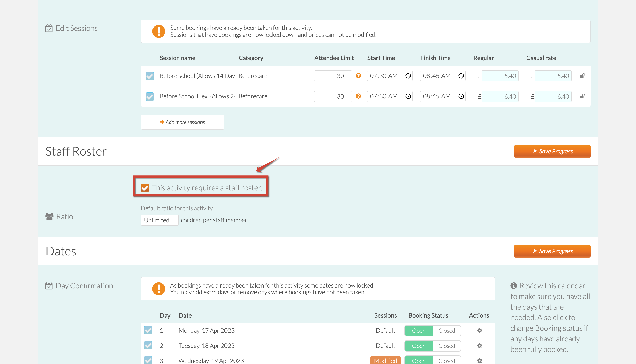Click the Day Confirmation calendar icon
This screenshot has width=636, height=364.
click(49, 285)
